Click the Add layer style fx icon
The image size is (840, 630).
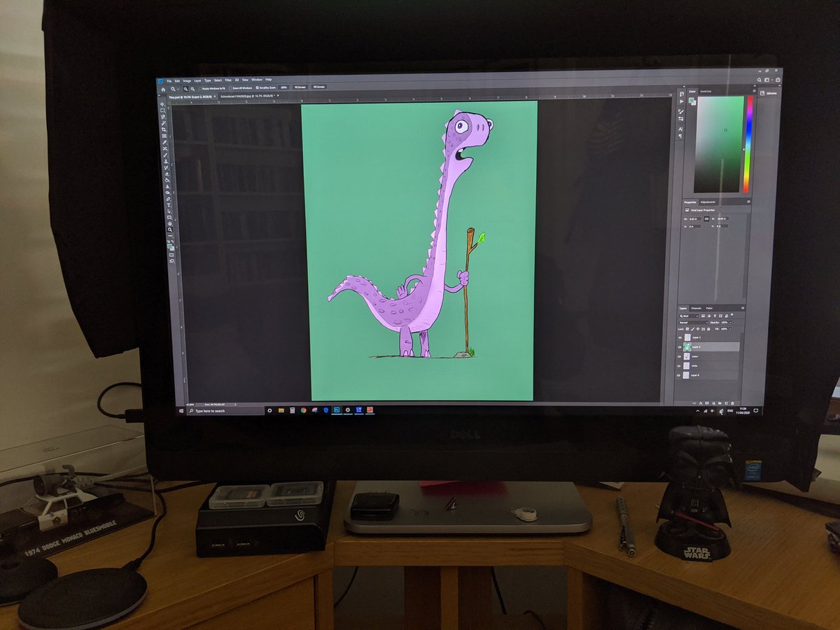(701, 403)
